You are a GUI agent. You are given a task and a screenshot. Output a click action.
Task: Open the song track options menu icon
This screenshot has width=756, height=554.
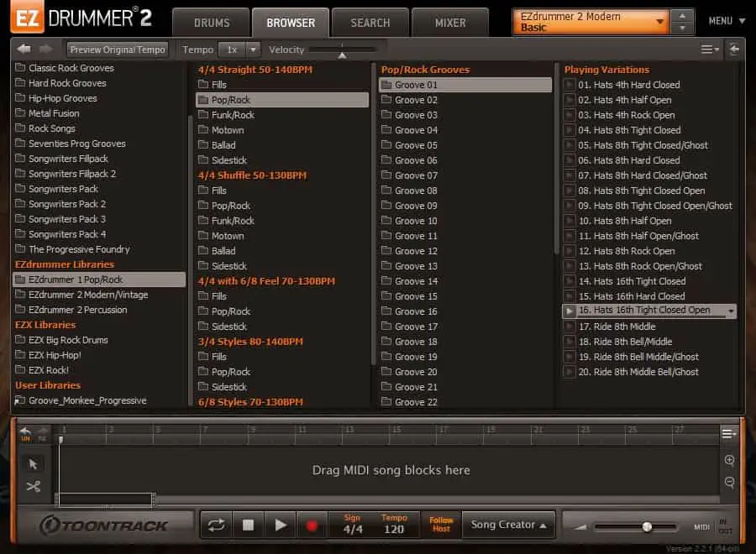[x=729, y=433]
